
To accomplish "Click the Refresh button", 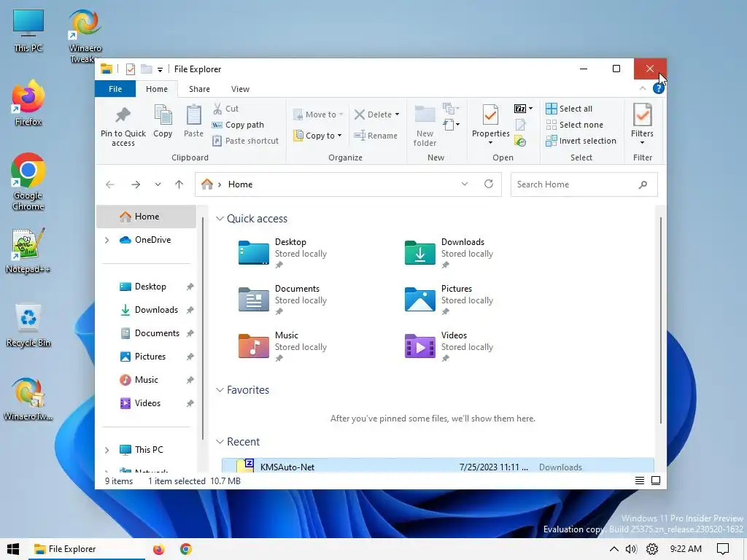I will tap(489, 184).
